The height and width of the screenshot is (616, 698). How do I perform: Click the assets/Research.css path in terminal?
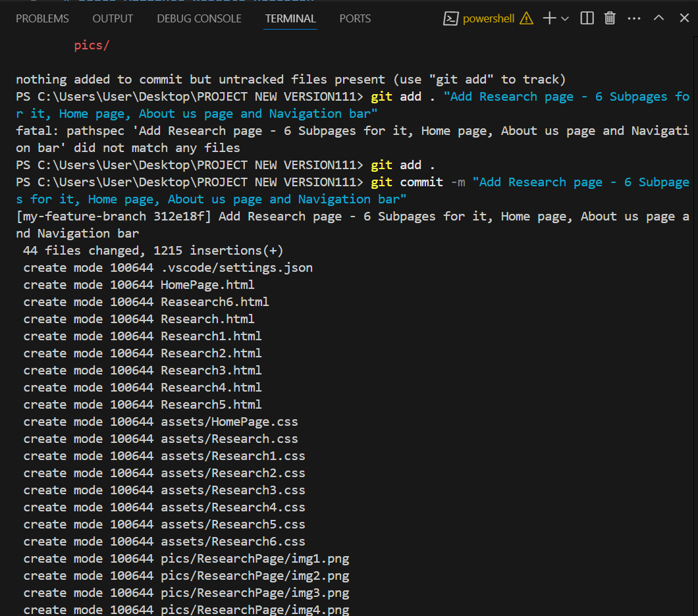(229, 439)
